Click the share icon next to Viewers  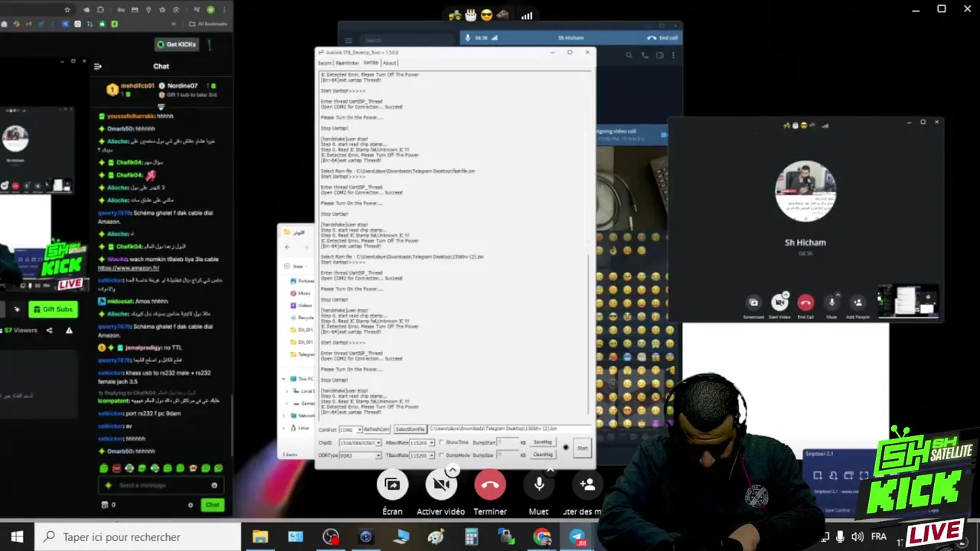[x=49, y=331]
